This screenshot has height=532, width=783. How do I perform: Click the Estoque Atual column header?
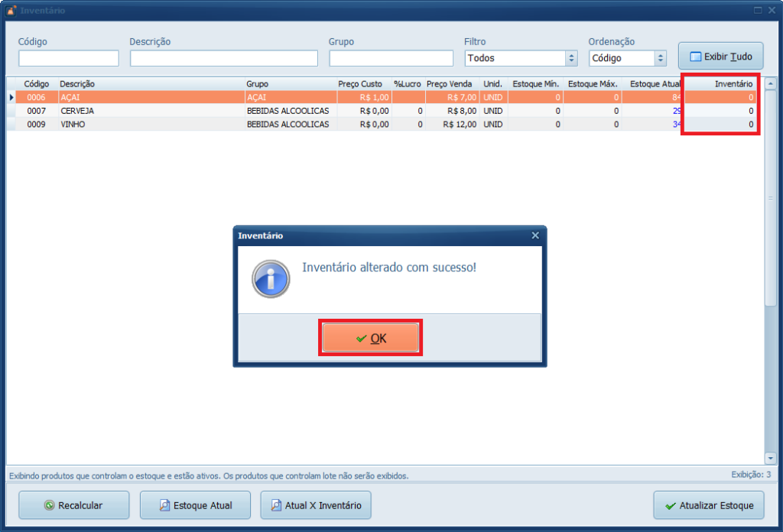tap(655, 84)
